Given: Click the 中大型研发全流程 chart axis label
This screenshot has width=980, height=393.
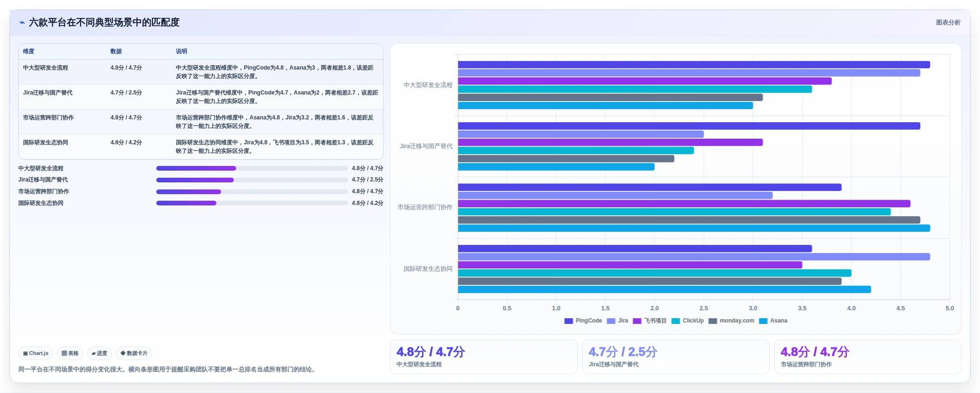Looking at the screenshot, I should point(428,85).
